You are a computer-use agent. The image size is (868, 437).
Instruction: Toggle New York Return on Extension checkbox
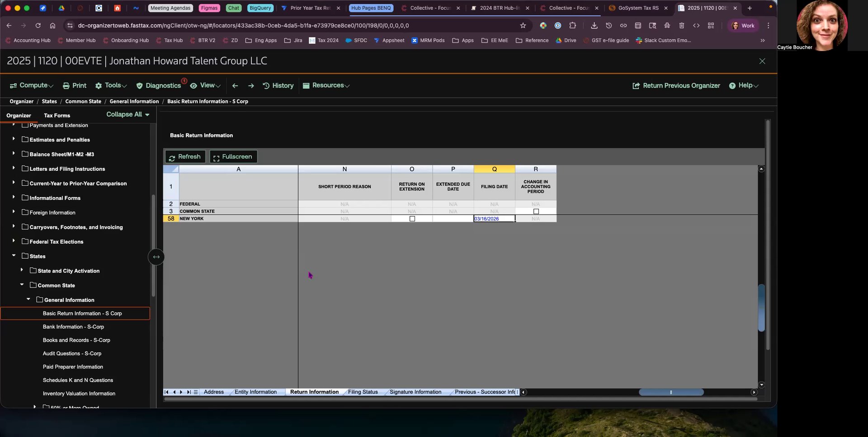pos(412,219)
